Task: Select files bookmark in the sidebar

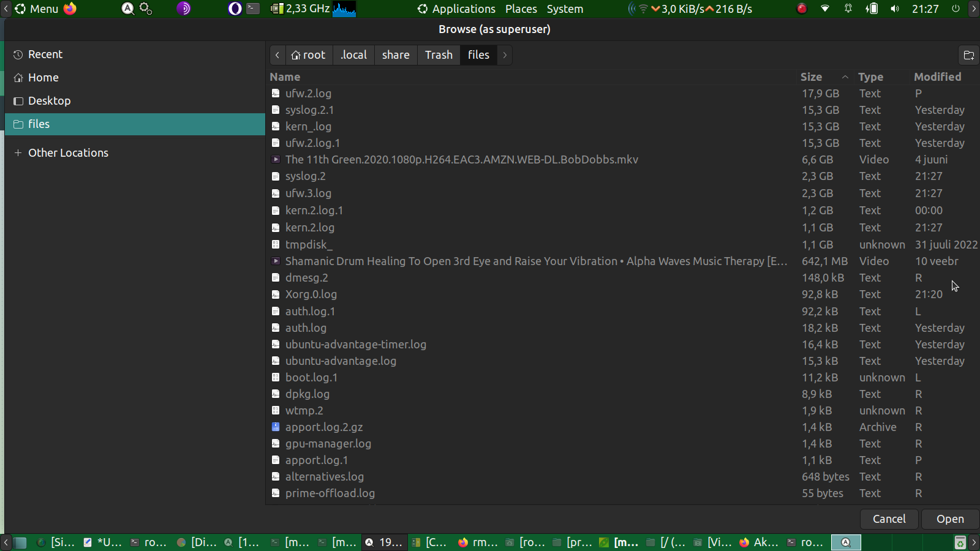Action: [x=135, y=124]
